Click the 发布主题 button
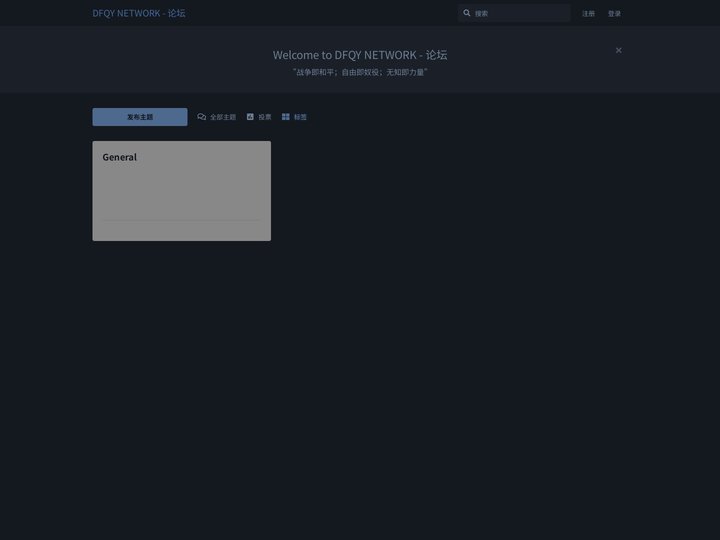 (x=140, y=117)
